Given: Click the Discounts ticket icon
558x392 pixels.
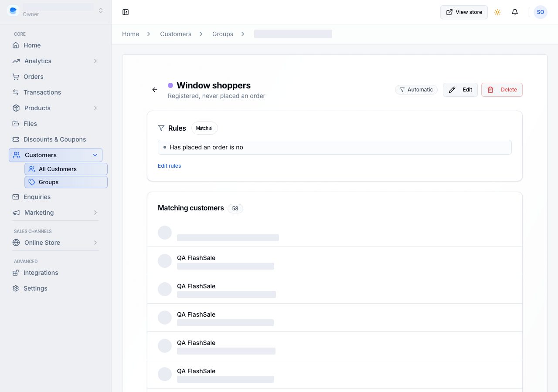Looking at the screenshot, I should [16, 139].
